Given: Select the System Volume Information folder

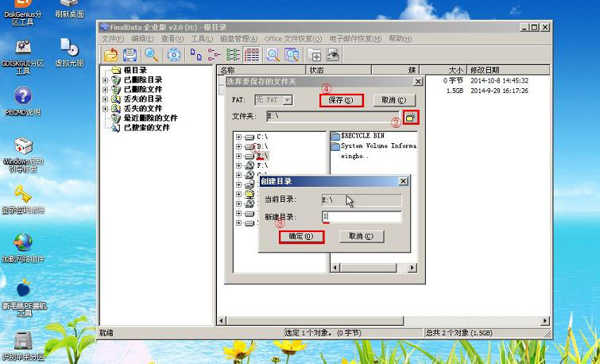Looking at the screenshot, I should (374, 145).
